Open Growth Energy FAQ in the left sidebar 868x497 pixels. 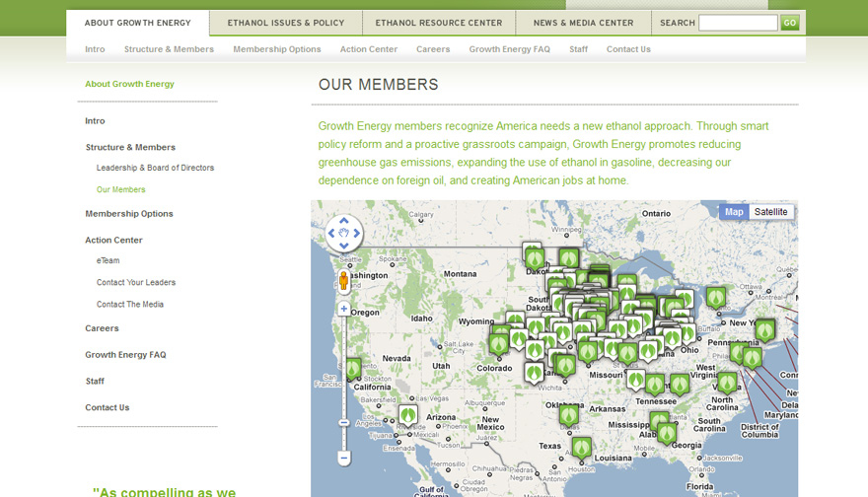point(125,355)
